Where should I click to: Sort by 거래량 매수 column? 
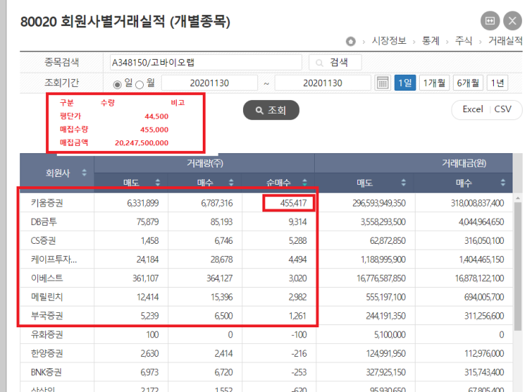pos(231,183)
